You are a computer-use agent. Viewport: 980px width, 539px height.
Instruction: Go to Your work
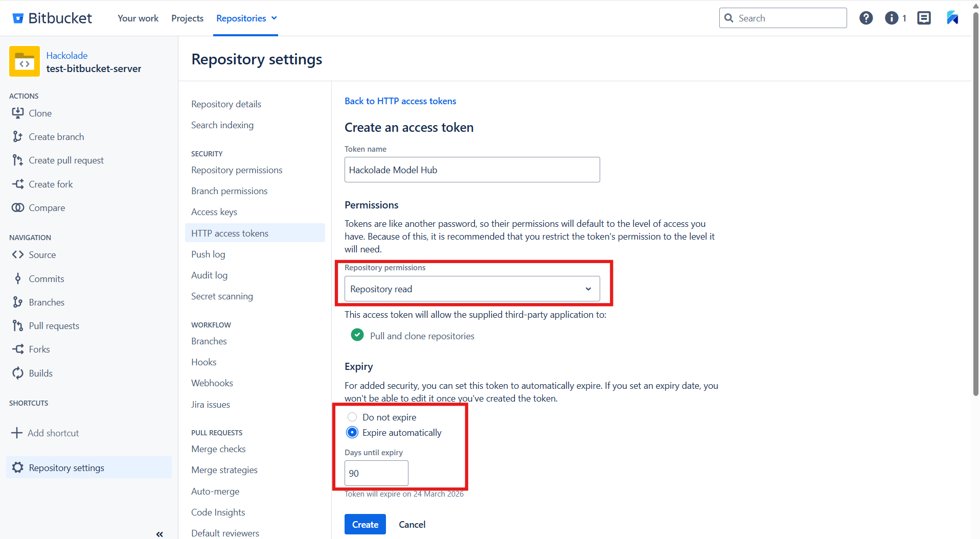click(x=138, y=18)
